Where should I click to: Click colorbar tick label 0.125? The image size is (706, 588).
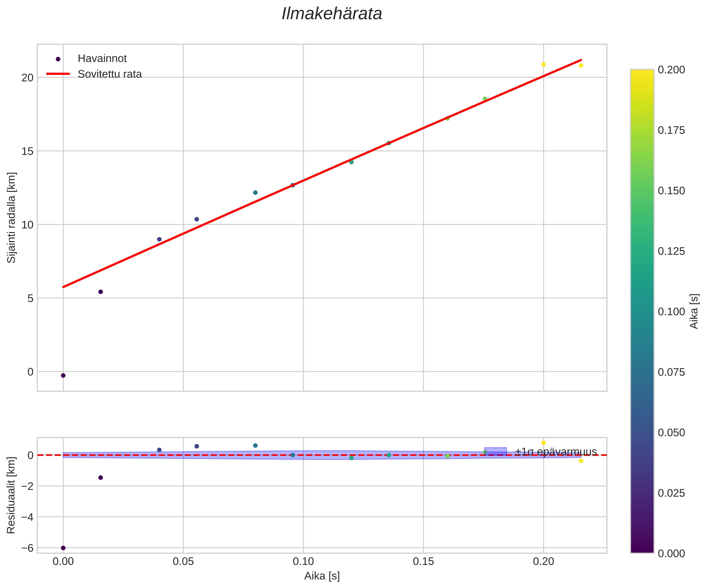(671, 251)
